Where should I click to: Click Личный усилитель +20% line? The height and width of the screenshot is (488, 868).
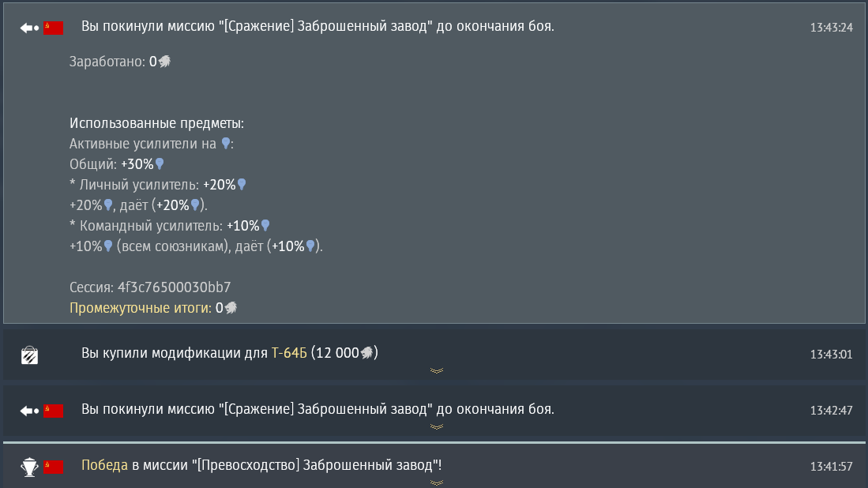tap(158, 185)
